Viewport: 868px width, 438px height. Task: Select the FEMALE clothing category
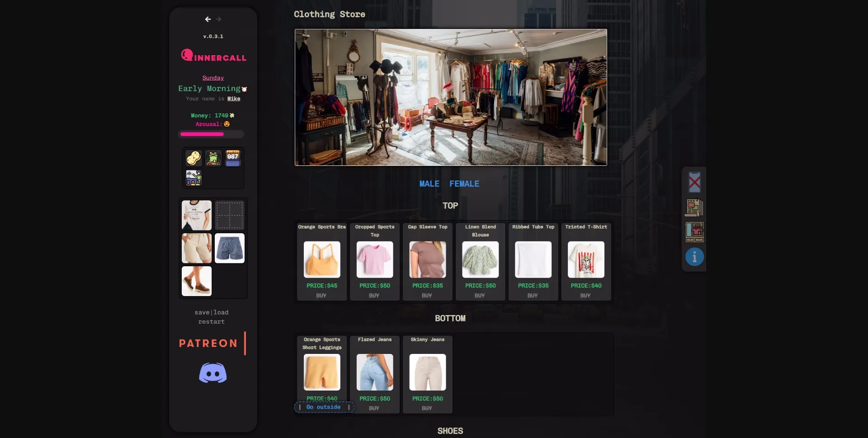click(464, 184)
